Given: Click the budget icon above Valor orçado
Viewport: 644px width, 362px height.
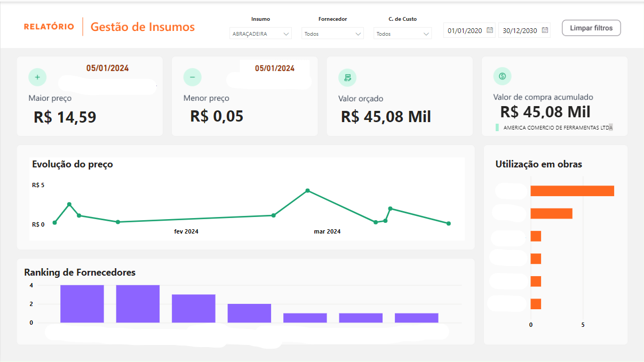Looking at the screenshot, I should tap(347, 77).
